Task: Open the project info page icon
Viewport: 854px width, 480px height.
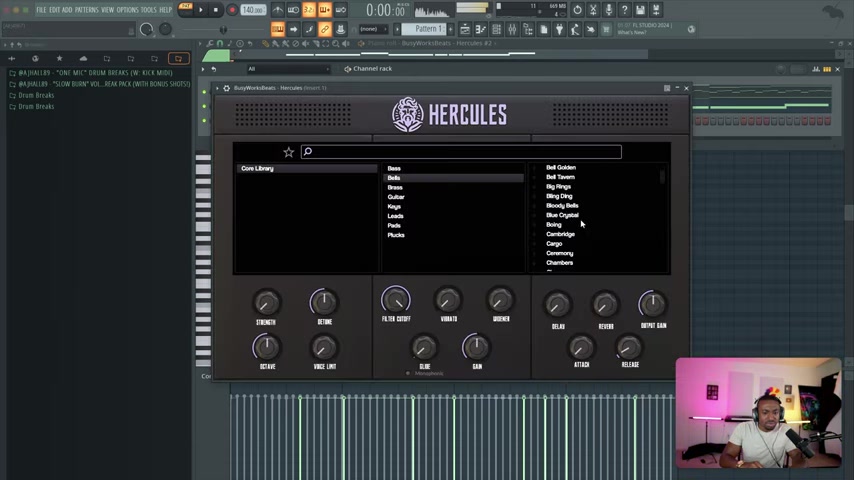Action: coord(544,29)
